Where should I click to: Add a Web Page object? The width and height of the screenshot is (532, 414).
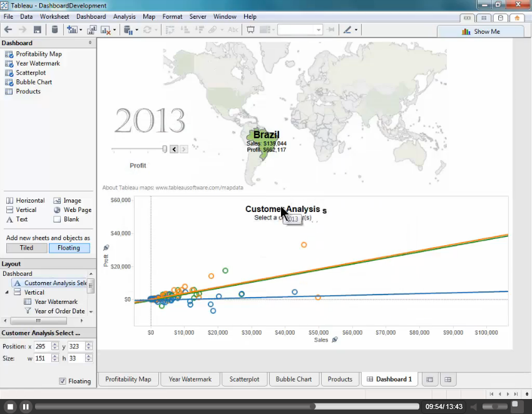point(77,210)
